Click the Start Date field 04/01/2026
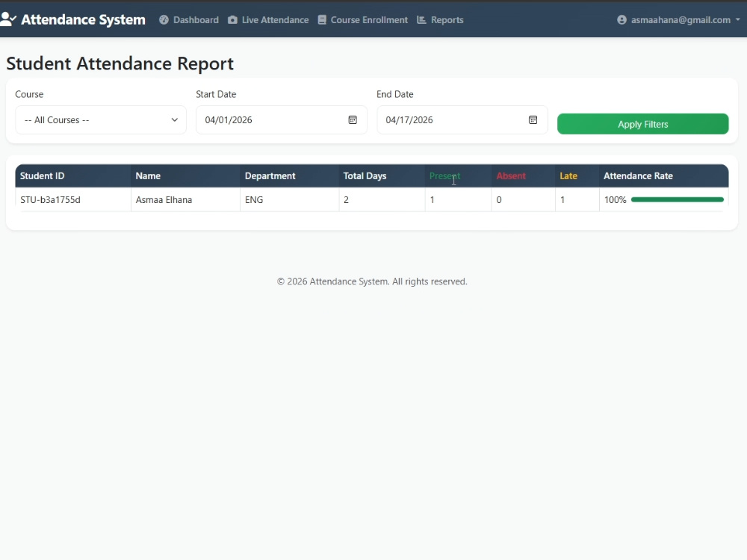 [x=282, y=120]
